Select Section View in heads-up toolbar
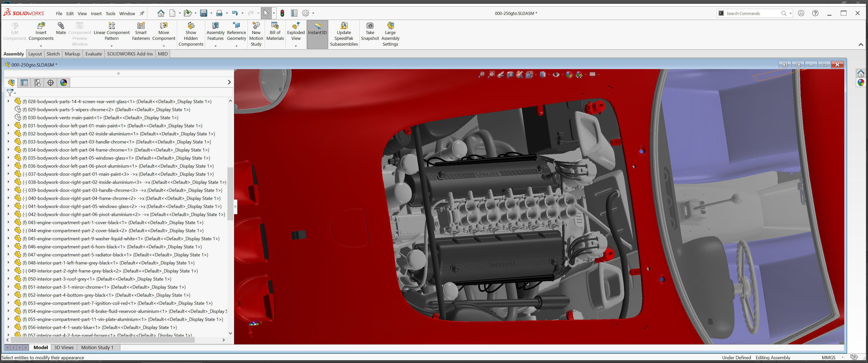Screen dimensions: 868x363 coord(510,74)
